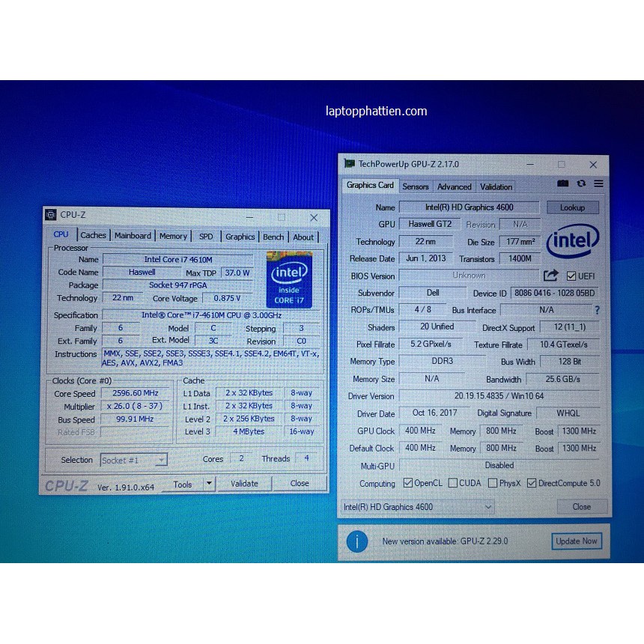This screenshot has height=644, width=644.
Task: Open the SPD tab in CPU-Z
Action: [205, 235]
